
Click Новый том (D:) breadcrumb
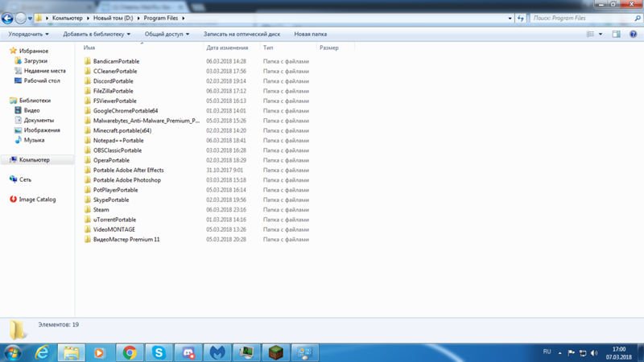(x=113, y=18)
